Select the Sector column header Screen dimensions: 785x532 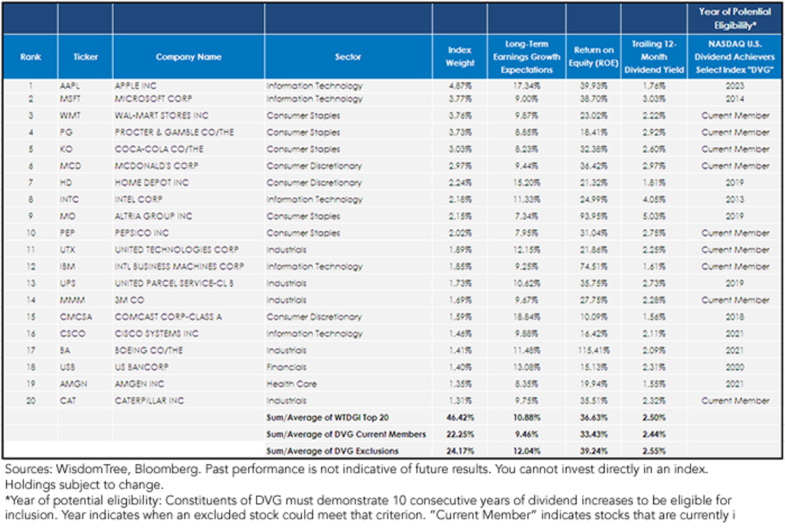[x=348, y=57]
